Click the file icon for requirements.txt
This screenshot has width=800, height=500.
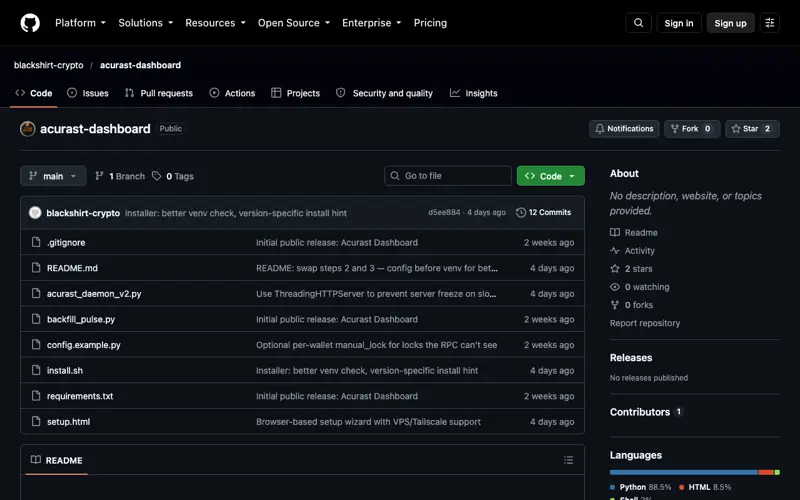36,395
